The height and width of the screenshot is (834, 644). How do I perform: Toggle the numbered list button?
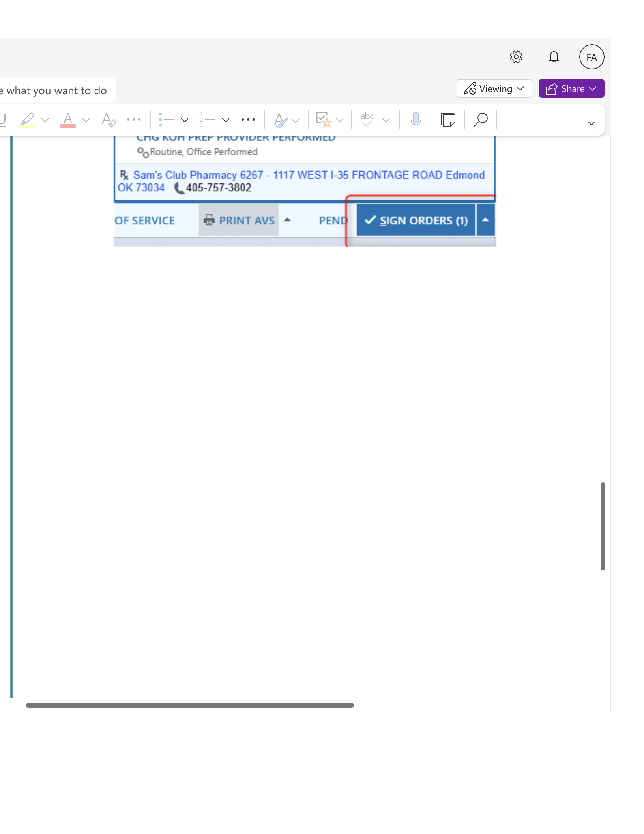tap(207, 120)
